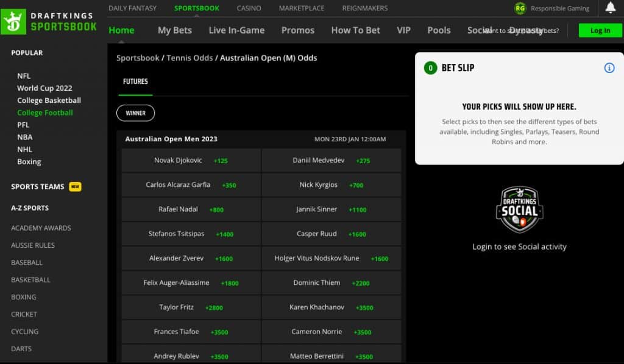Open Cricket in A-Z Sports

click(24, 314)
